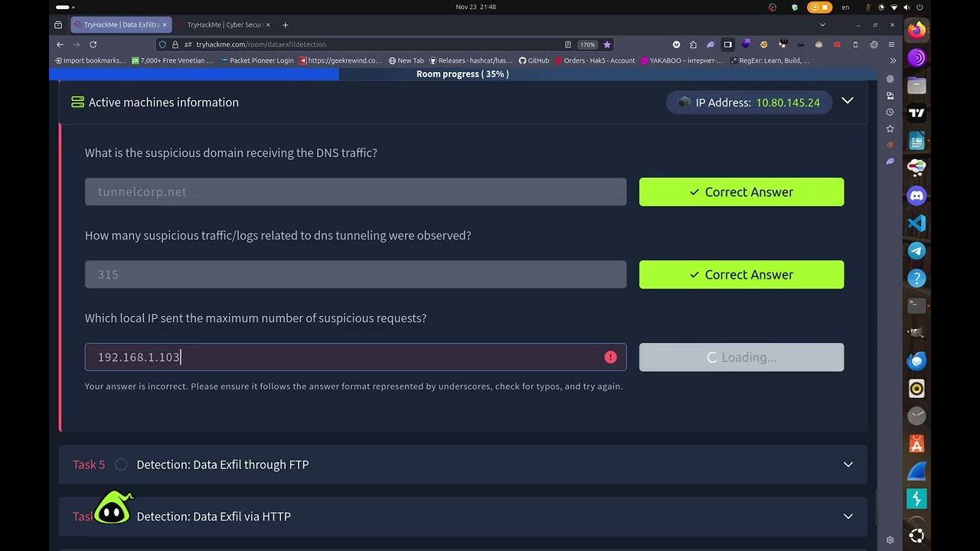Go back to previous page
Viewport: 980px width, 551px height.
tap(60, 44)
